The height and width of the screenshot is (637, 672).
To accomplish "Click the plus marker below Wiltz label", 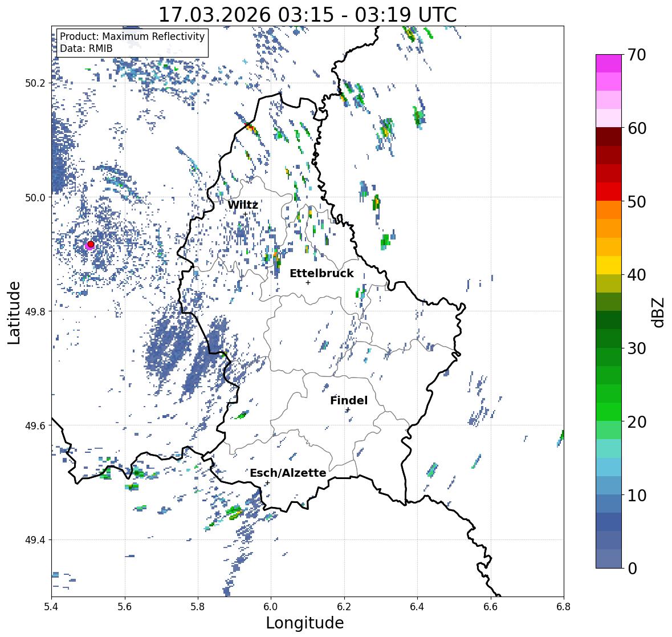I will click(x=245, y=214).
